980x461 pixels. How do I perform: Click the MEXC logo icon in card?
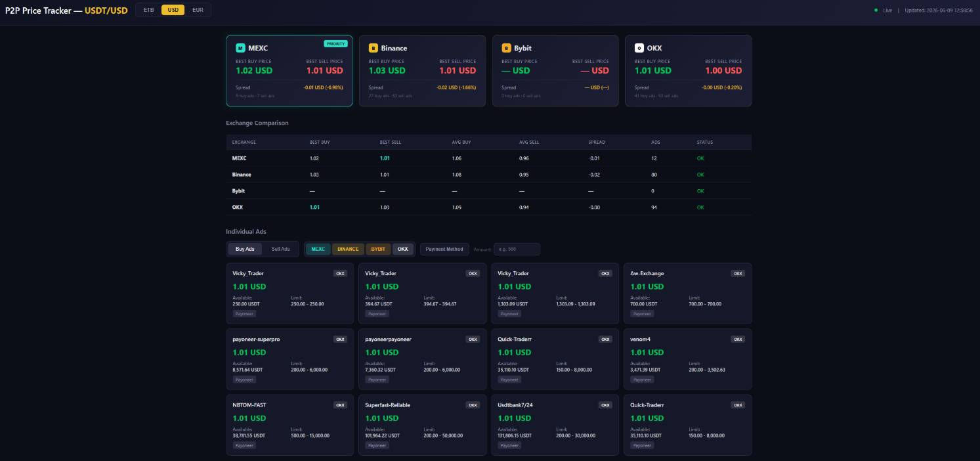pyautogui.click(x=240, y=48)
